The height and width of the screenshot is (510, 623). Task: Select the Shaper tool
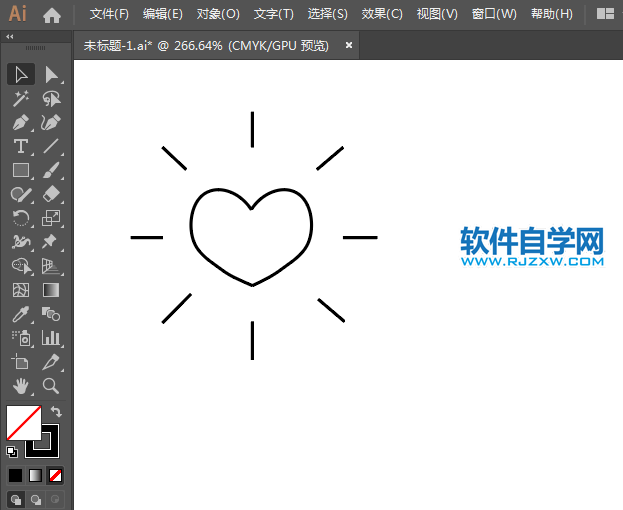[x=21, y=194]
